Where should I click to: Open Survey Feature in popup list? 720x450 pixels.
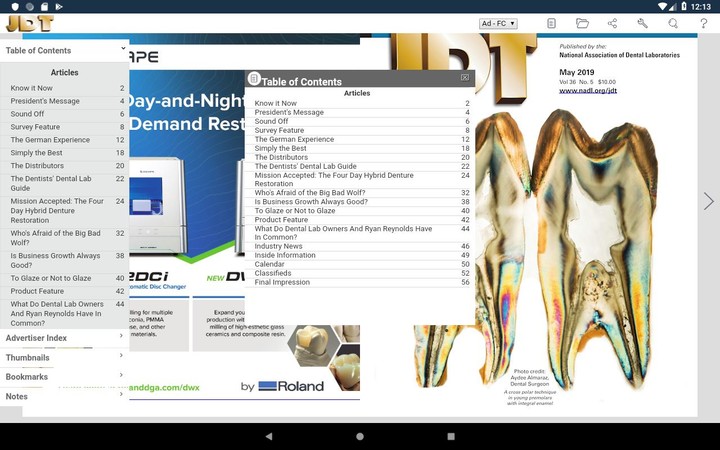tap(360, 130)
